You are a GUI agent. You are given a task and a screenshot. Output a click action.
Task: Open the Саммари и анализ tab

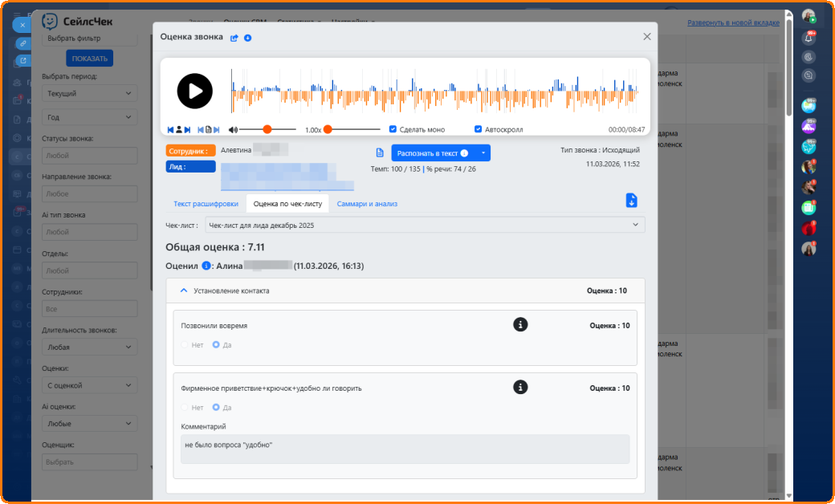pyautogui.click(x=367, y=204)
